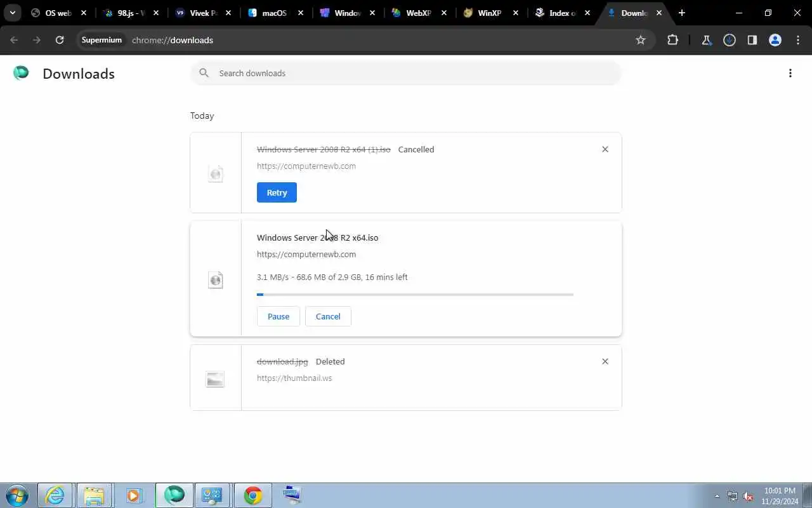Click the Supermium site info chip

[x=101, y=40]
